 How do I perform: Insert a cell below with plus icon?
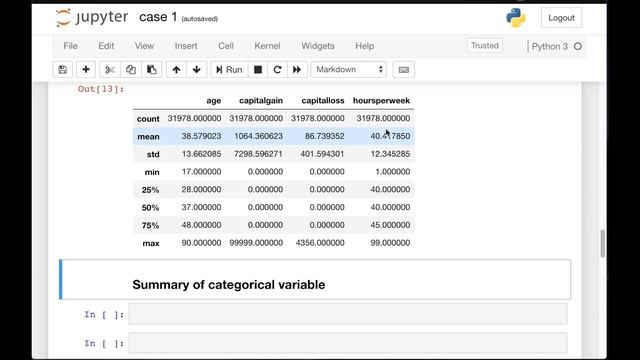tap(86, 70)
